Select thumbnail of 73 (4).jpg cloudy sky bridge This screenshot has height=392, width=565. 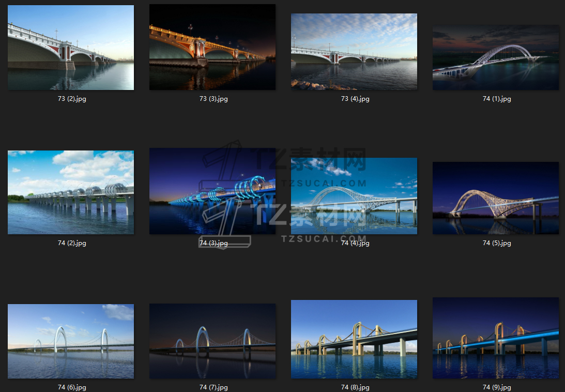tap(354, 52)
